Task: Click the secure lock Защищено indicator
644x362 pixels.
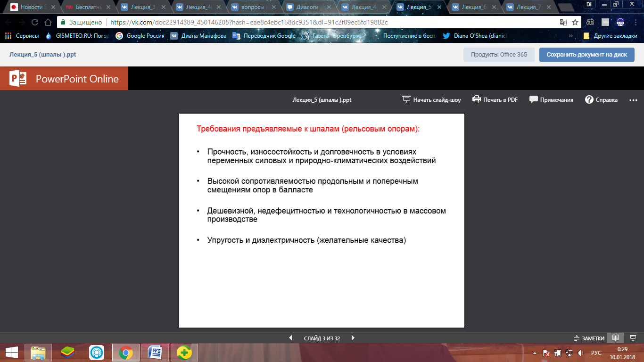Action: [82, 22]
